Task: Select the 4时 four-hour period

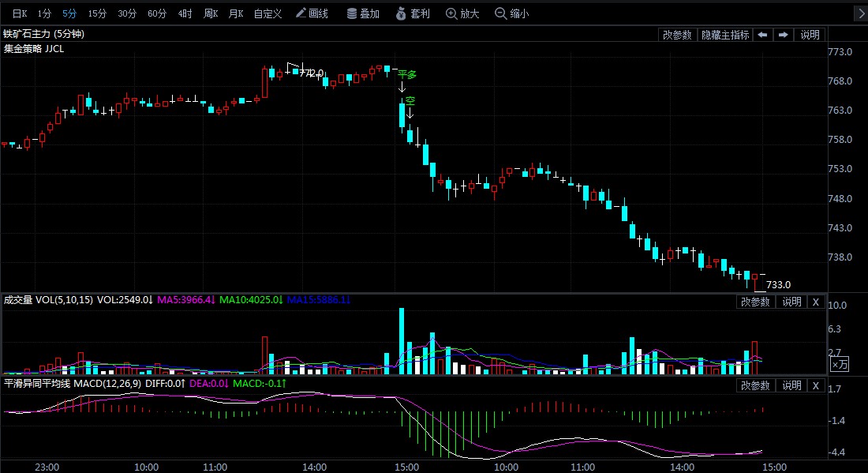Action: 185,13
